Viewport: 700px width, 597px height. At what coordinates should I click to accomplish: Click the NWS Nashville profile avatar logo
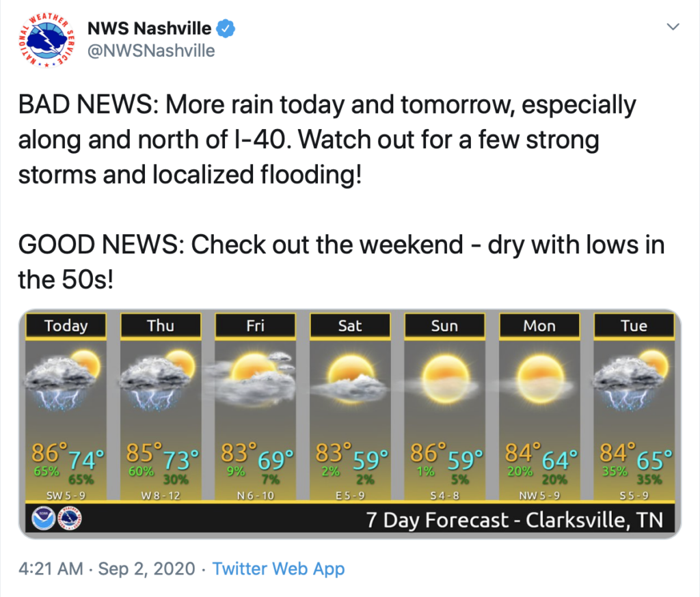coord(46,40)
